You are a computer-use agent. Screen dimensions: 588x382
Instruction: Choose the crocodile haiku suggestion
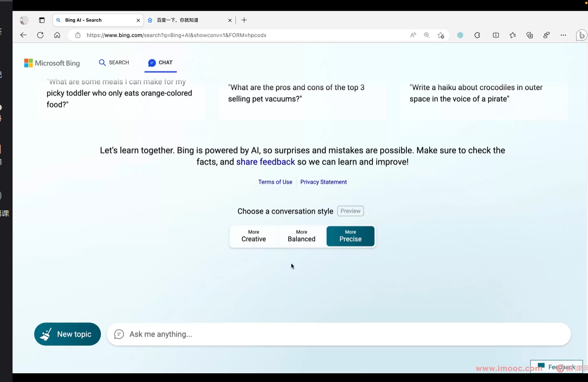484,99
